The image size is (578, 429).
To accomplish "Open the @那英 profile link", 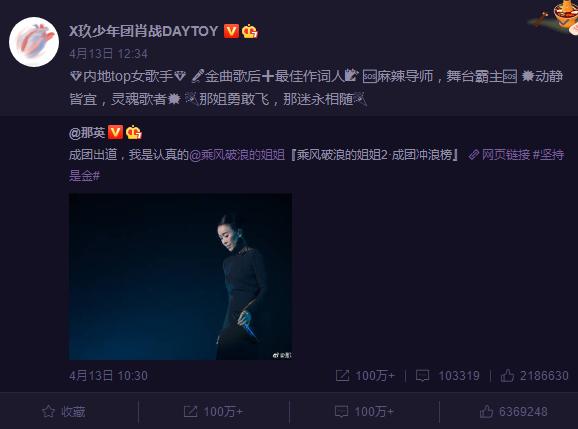I will (x=87, y=132).
